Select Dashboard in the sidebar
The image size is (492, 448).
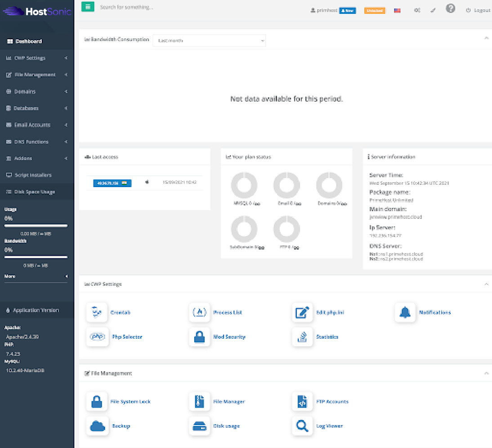29,41
